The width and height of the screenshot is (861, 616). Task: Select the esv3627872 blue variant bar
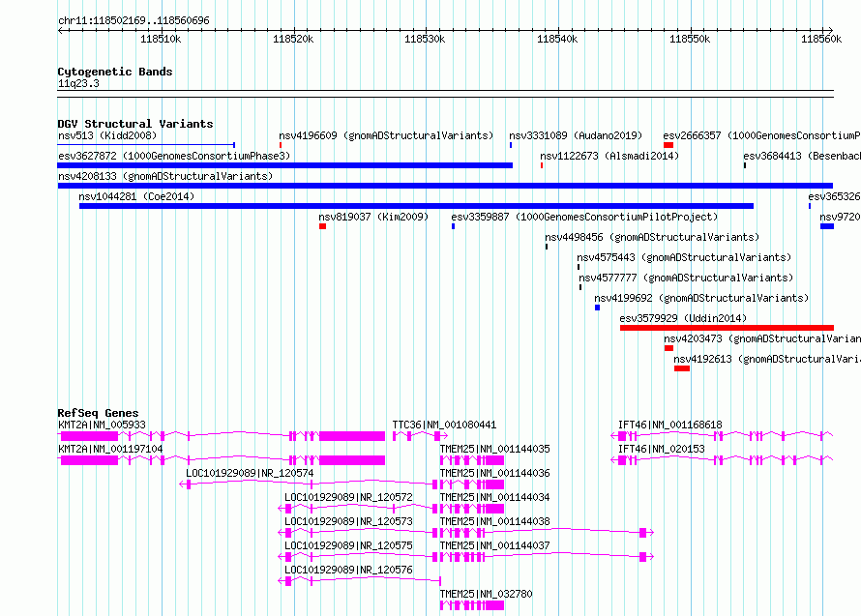click(x=285, y=165)
